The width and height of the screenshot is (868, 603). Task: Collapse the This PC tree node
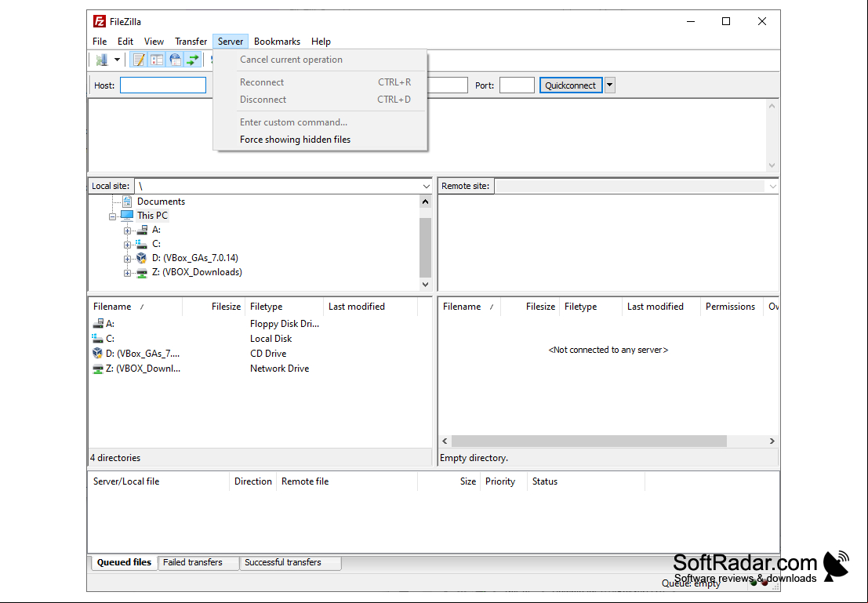point(112,216)
